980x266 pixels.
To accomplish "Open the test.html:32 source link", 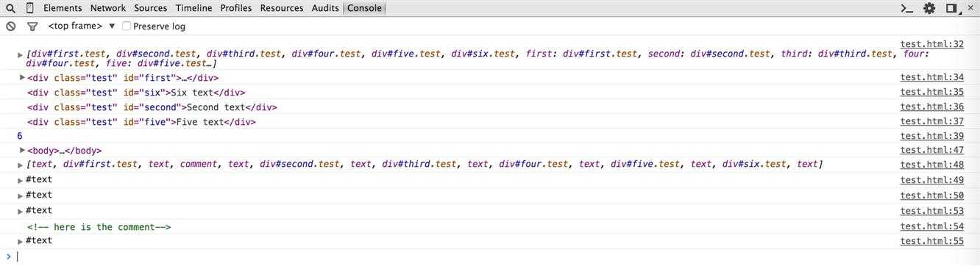I will coord(931,44).
